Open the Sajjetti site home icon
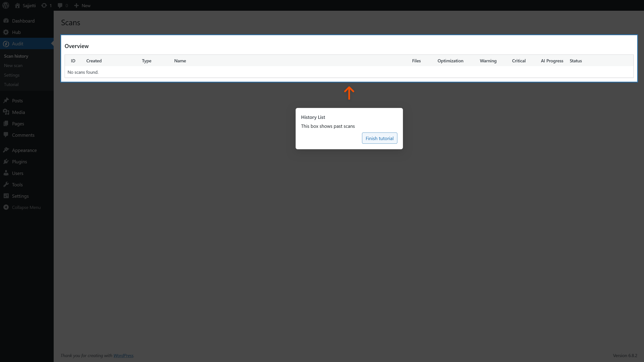Image resolution: width=644 pixels, height=362 pixels. [x=17, y=6]
